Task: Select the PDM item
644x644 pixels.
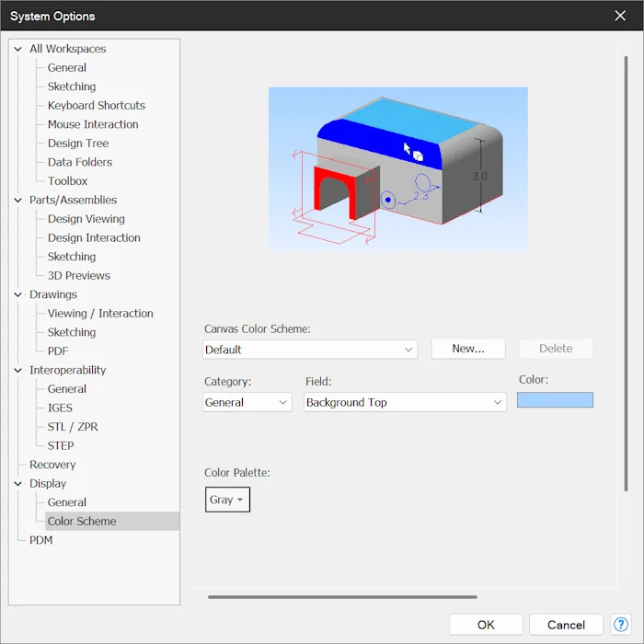Action: coord(41,540)
